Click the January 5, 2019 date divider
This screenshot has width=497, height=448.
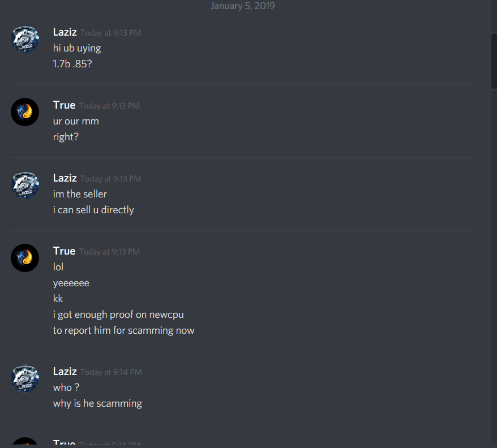243,6
